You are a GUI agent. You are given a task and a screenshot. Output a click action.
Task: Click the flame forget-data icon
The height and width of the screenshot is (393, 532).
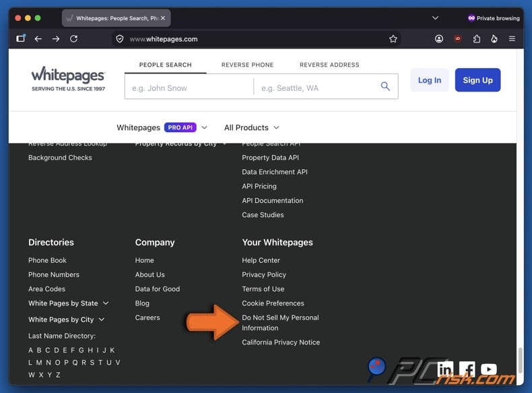494,38
